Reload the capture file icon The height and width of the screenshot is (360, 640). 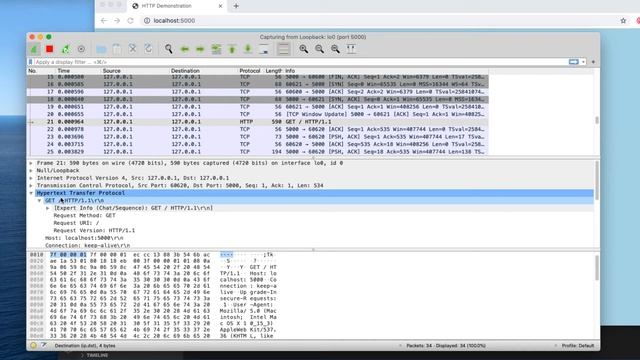(149, 49)
